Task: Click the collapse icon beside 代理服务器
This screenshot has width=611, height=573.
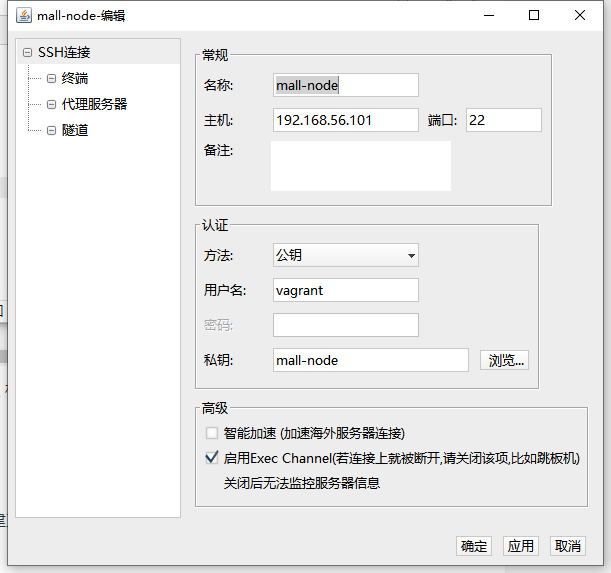Action: click(51, 104)
